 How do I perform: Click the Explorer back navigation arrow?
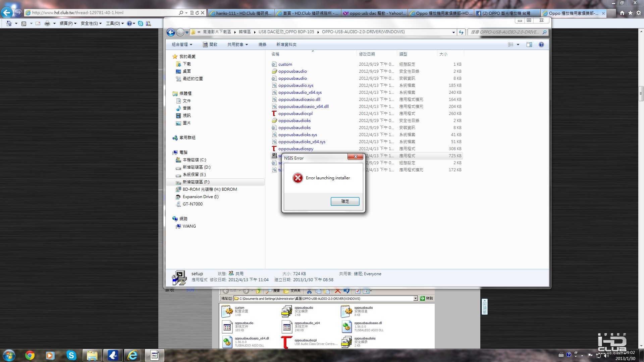click(x=171, y=32)
